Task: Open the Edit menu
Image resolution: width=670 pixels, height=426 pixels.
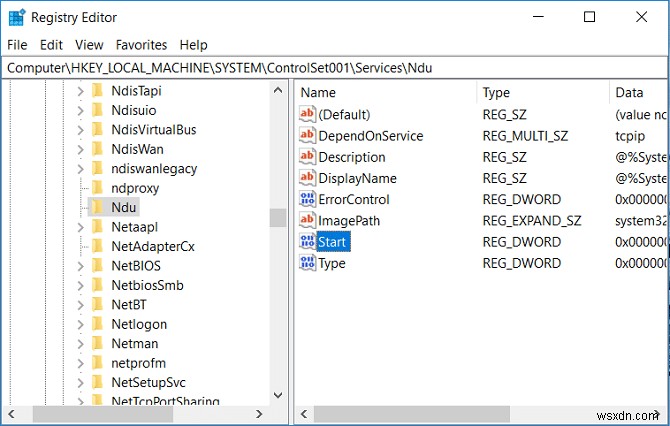Action: point(51,45)
